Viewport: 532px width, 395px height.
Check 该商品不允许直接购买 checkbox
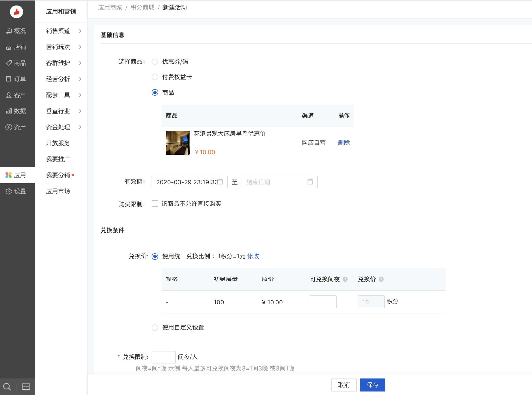155,204
